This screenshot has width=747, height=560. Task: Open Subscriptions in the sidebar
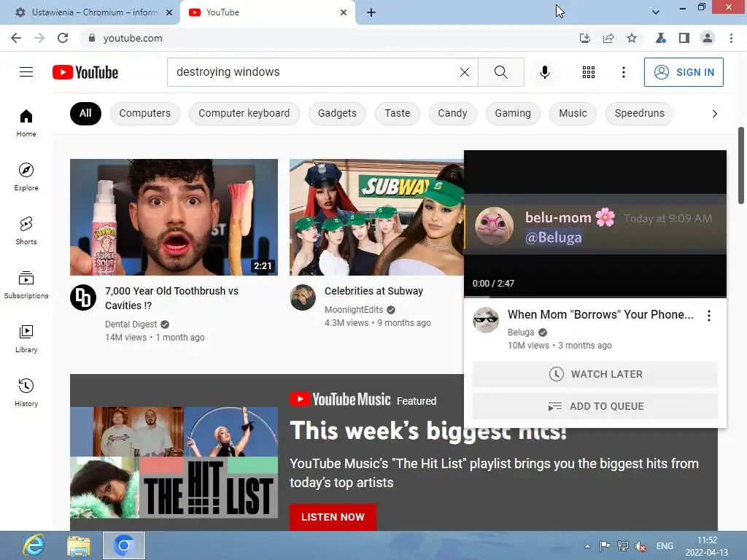coord(26,284)
